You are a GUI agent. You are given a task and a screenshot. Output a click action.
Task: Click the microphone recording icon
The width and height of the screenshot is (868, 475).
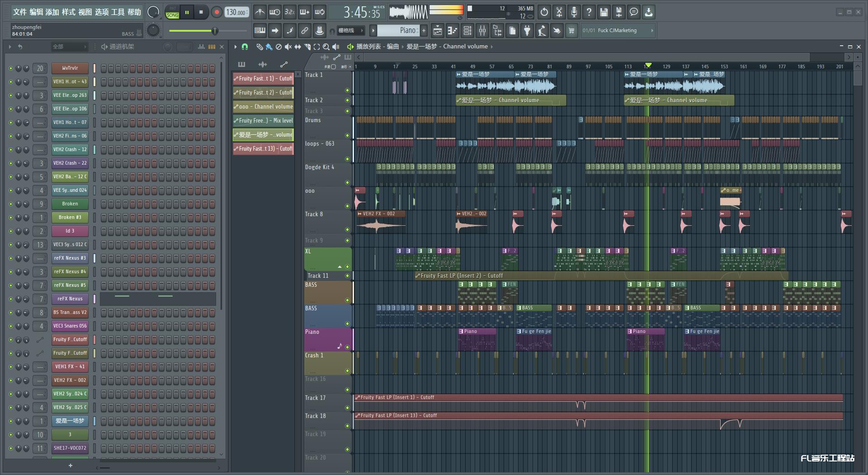(x=574, y=12)
